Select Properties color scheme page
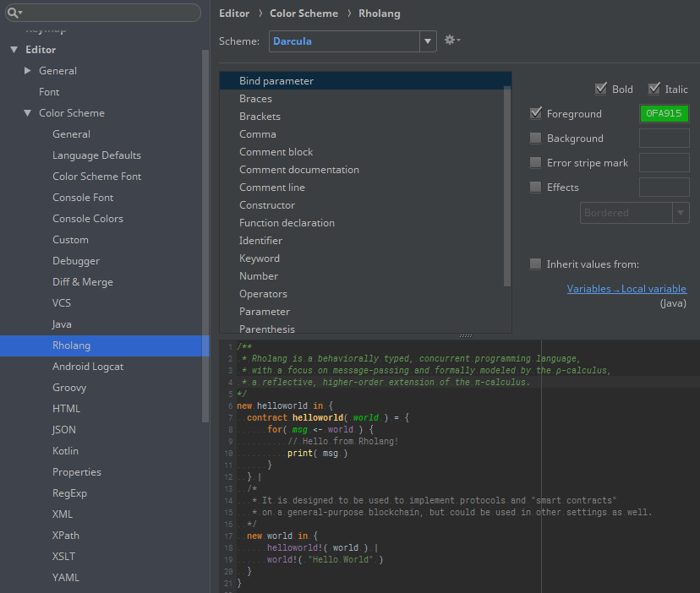This screenshot has width=700, height=593. [77, 472]
